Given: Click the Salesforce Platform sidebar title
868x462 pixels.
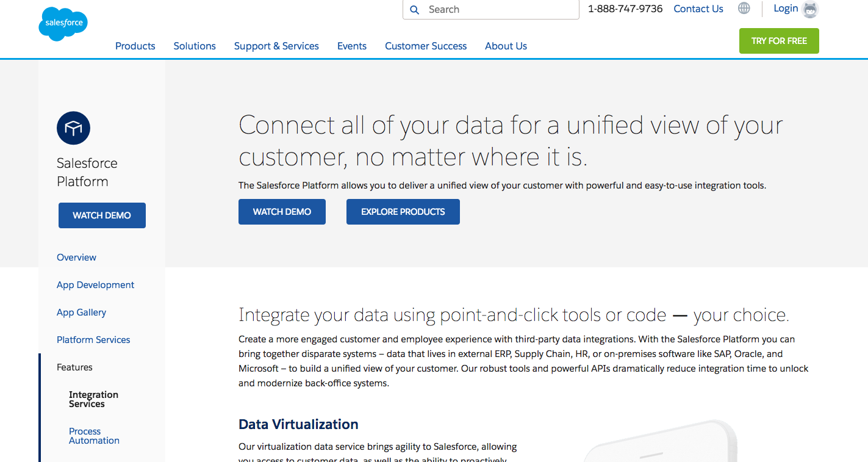Looking at the screenshot, I should click(87, 172).
